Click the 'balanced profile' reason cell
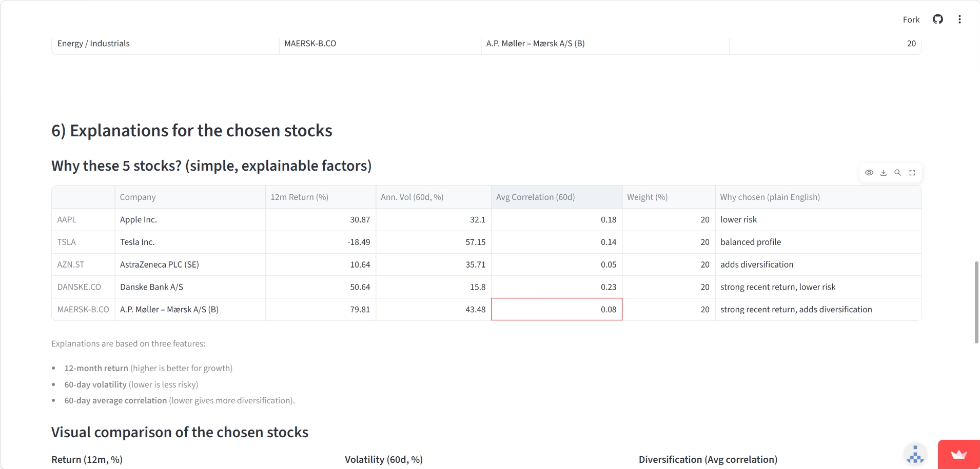Viewport: 980px width, 469px height. click(x=818, y=242)
